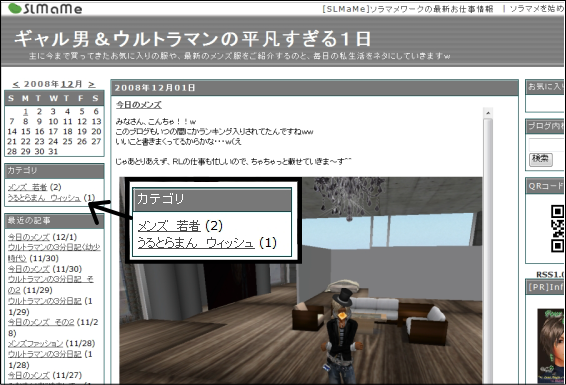Click blog title ギャル男&ウルトラマン header
Image resolution: width=566 pixels, height=385 pixels.
[x=193, y=39]
